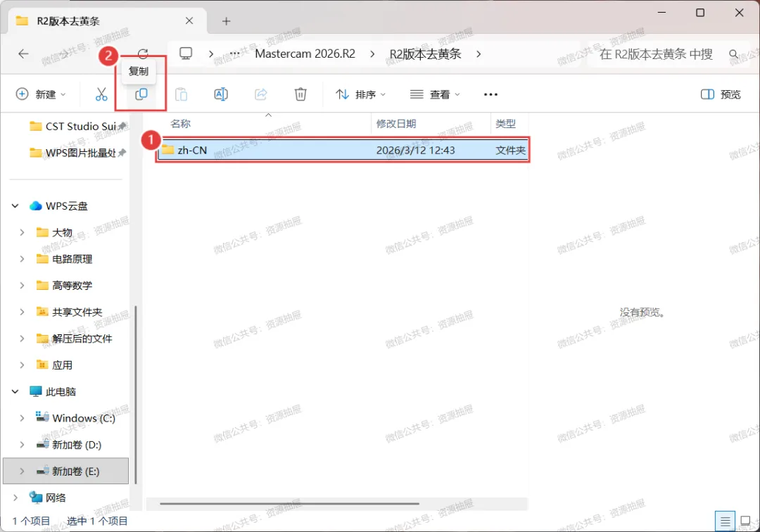Screen dimensions: 760x532
Task: Click the Rename icon
Action: (221, 94)
